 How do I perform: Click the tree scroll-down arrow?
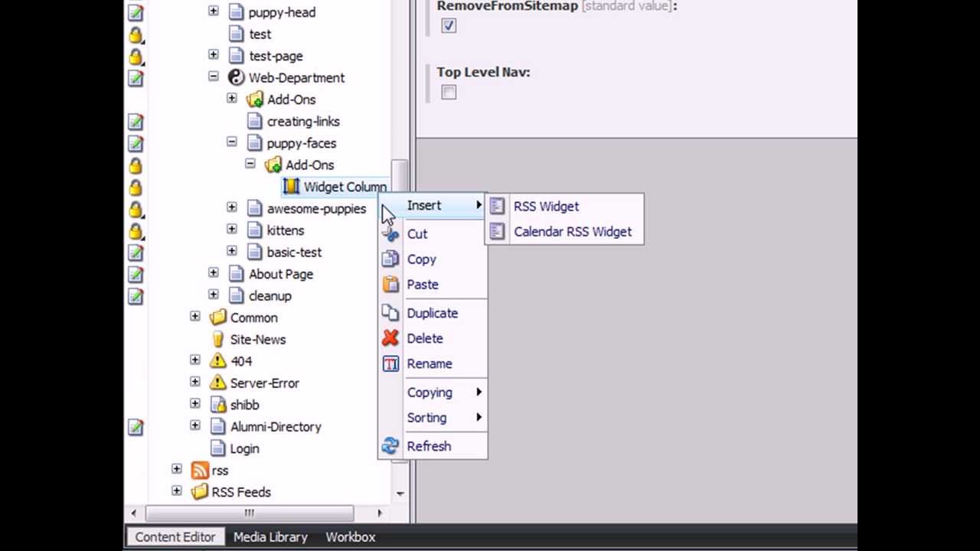coord(400,494)
